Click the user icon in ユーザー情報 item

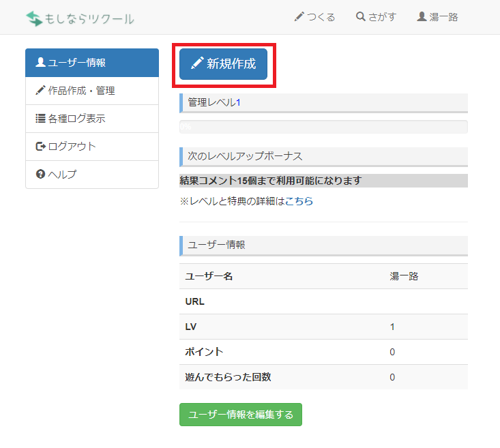[x=40, y=62]
